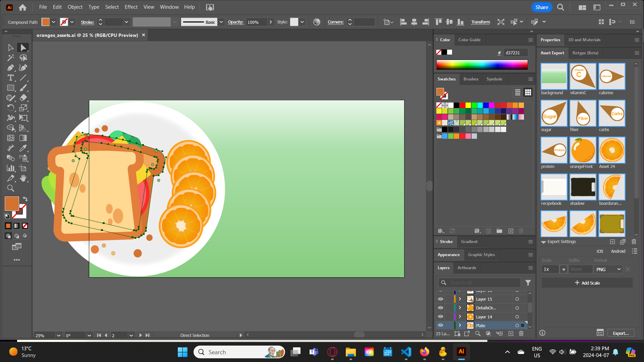
Task: Select the Hand tool
Action: pyautogui.click(x=23, y=178)
